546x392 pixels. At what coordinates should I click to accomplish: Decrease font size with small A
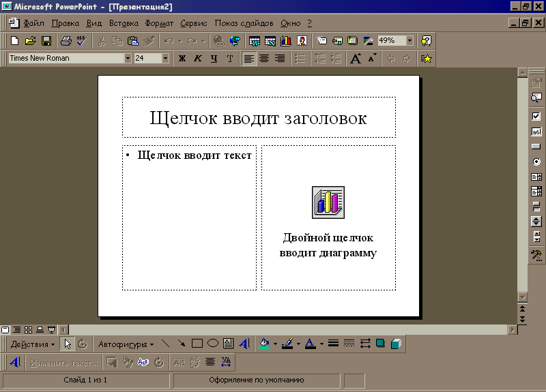[x=372, y=59]
